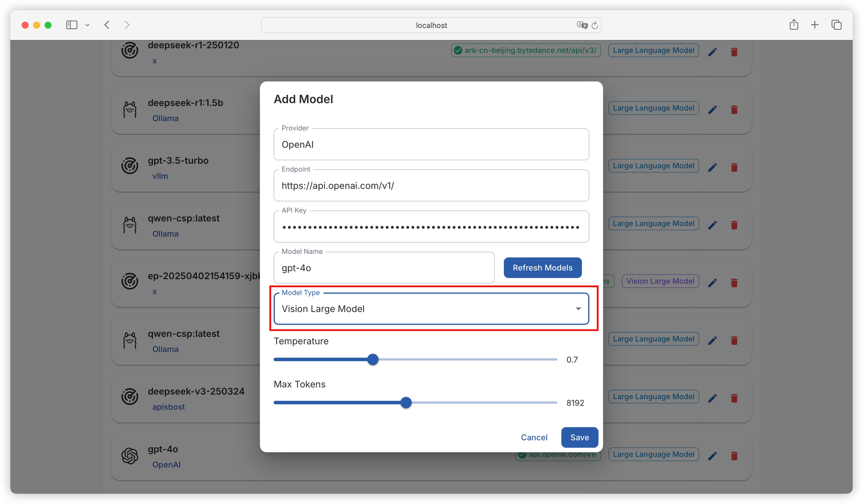Open the Model Type dropdown
Screen dimensions: 863x504
[431, 309]
